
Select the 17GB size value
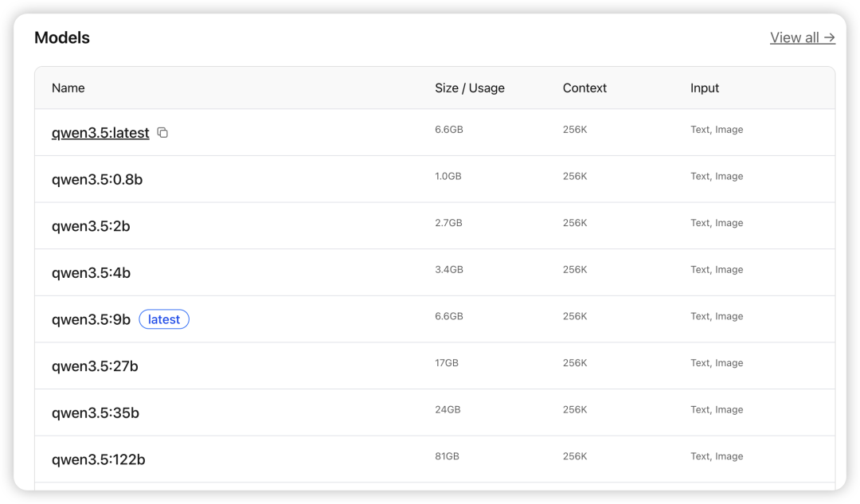tap(447, 362)
